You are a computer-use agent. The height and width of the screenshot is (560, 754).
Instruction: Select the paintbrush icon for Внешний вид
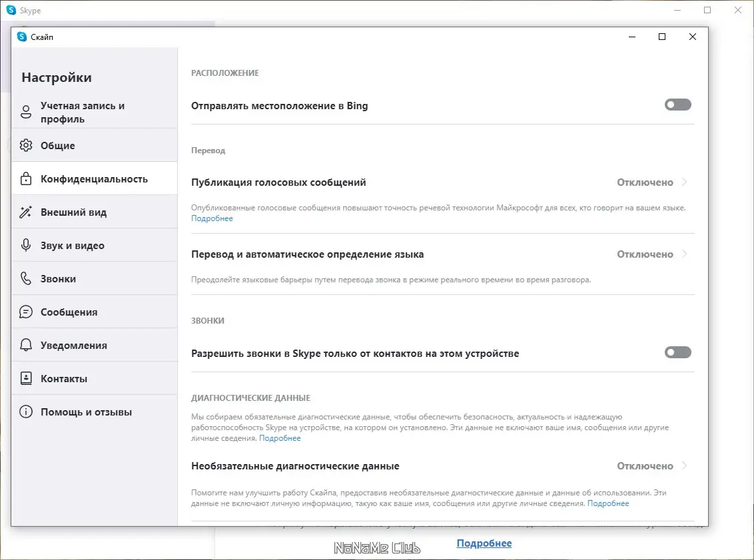[27, 212]
